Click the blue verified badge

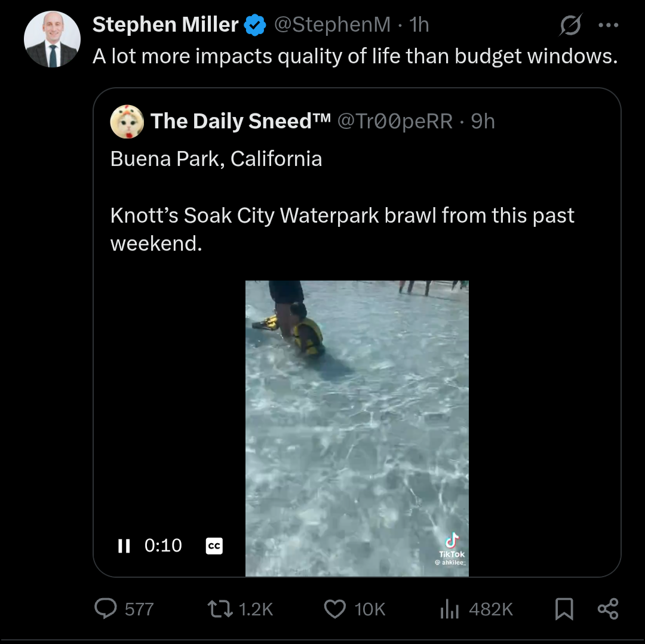pos(255,25)
